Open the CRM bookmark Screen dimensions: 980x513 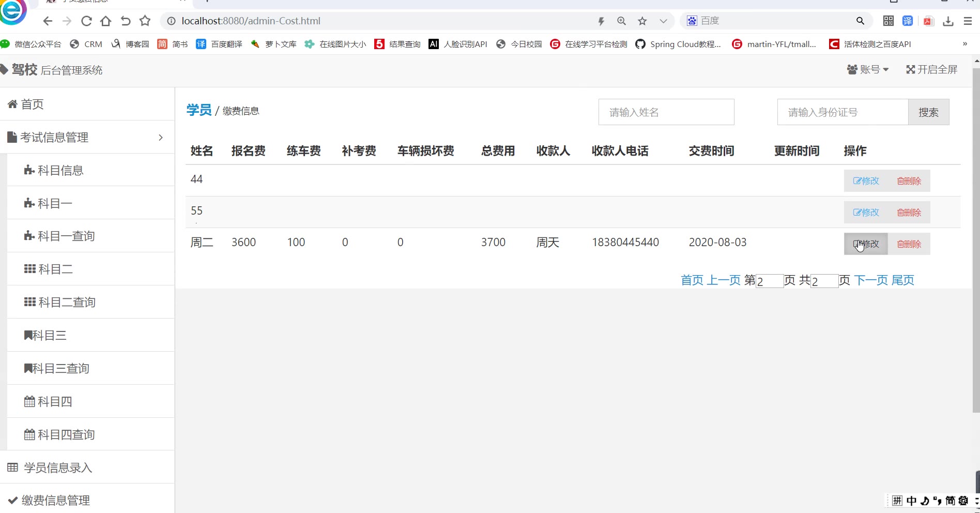86,44
